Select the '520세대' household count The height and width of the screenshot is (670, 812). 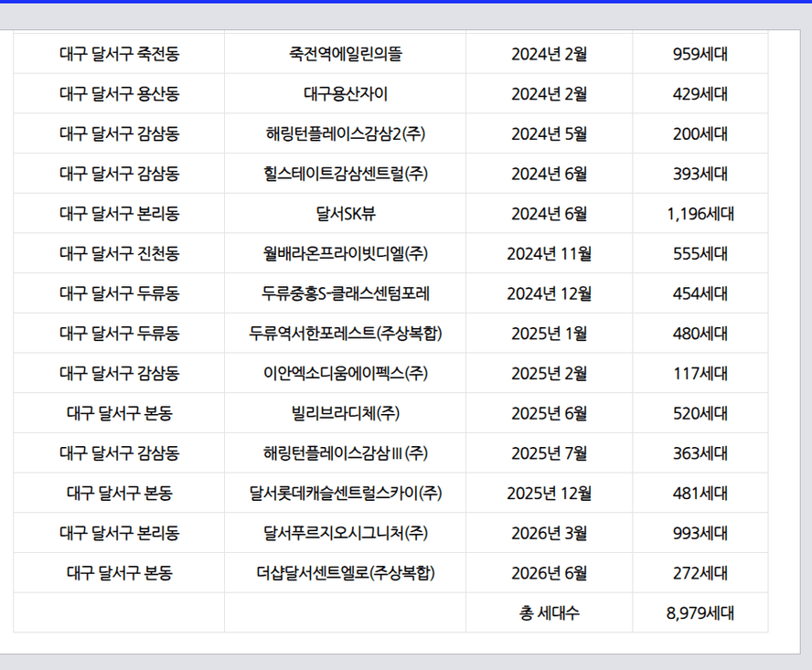click(700, 413)
